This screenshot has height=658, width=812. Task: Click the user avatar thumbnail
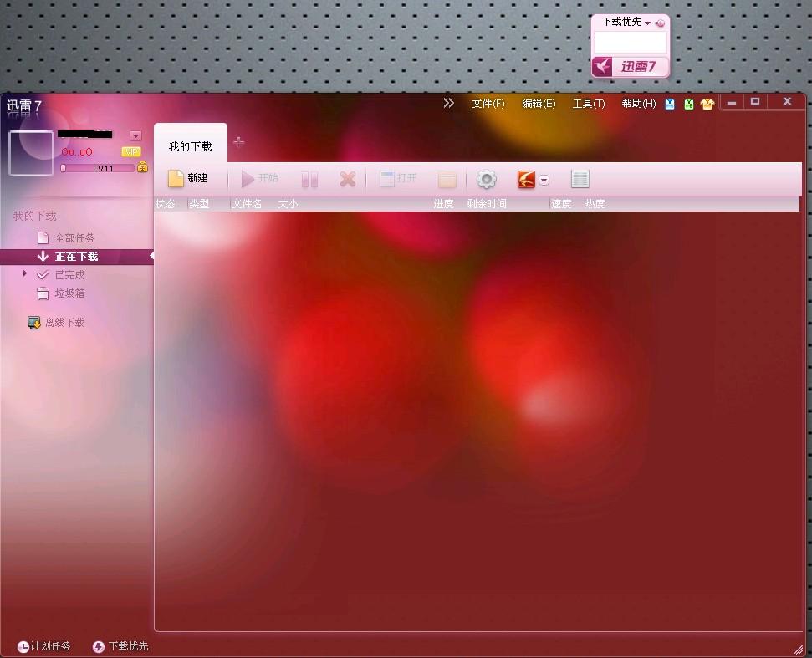(x=31, y=153)
